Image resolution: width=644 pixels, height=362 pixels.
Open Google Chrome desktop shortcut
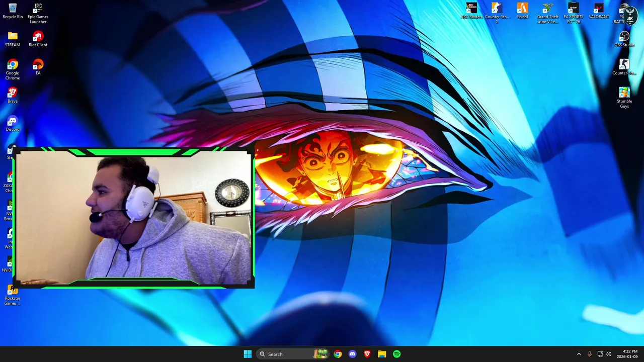13,69
